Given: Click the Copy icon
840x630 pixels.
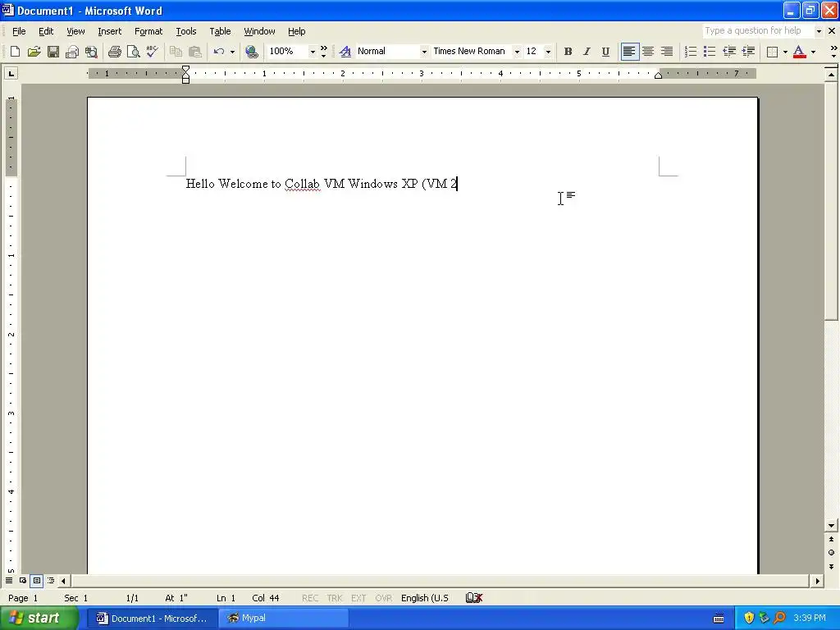Looking at the screenshot, I should 176,52.
